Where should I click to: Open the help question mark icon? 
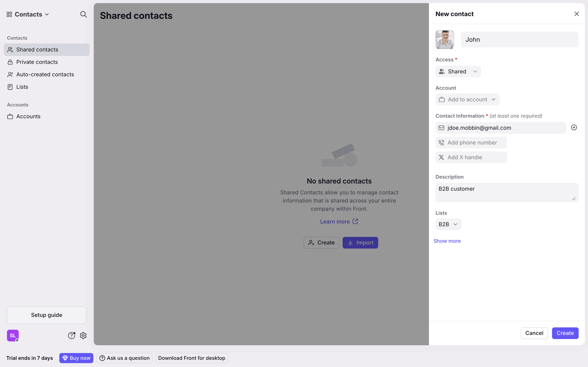pyautogui.click(x=71, y=336)
